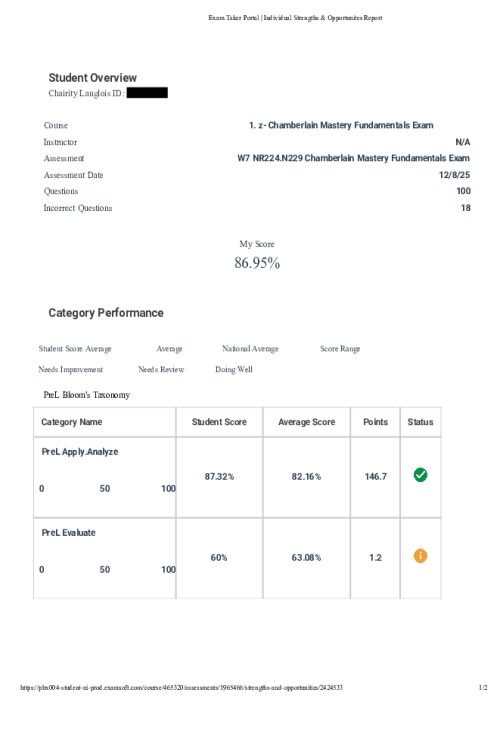This screenshot has width=500, height=750.
Task: Click the Points column header
Action: (x=375, y=422)
